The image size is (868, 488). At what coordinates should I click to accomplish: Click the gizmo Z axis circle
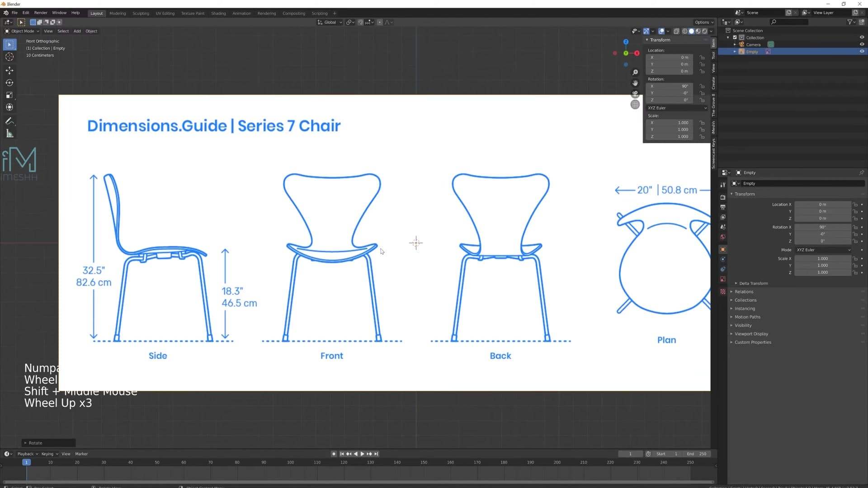(626, 42)
